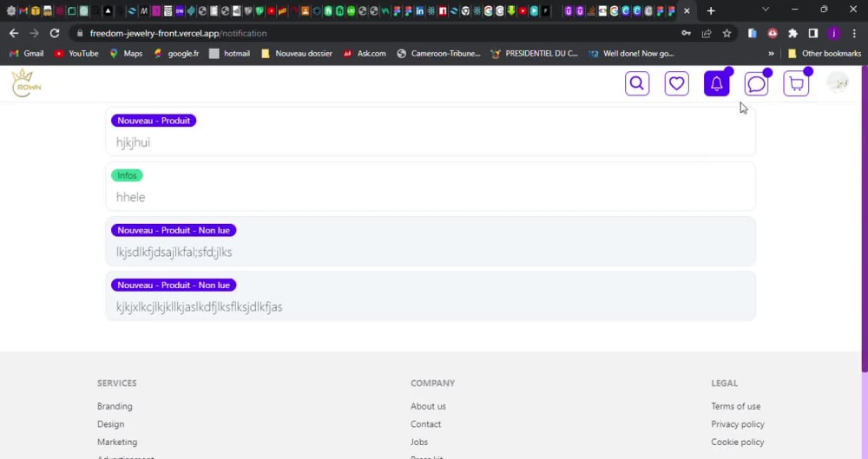868x459 pixels.
Task: Open the Nouveau dossier bookmark folder
Action: [x=297, y=54]
